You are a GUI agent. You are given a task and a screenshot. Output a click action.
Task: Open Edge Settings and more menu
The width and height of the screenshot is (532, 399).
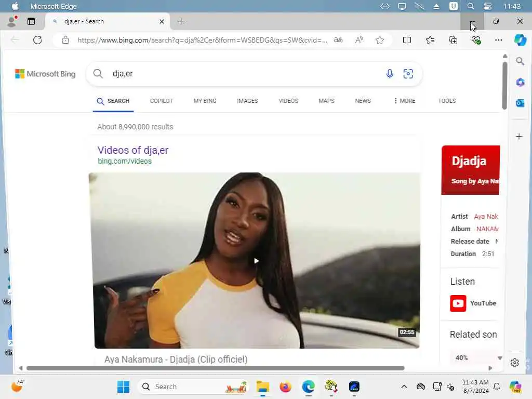(x=498, y=40)
